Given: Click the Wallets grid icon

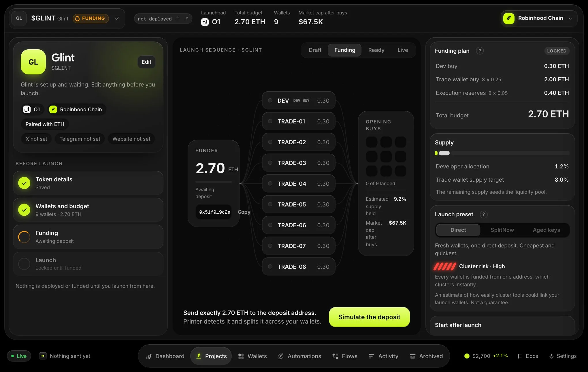Looking at the screenshot, I should [241, 356].
